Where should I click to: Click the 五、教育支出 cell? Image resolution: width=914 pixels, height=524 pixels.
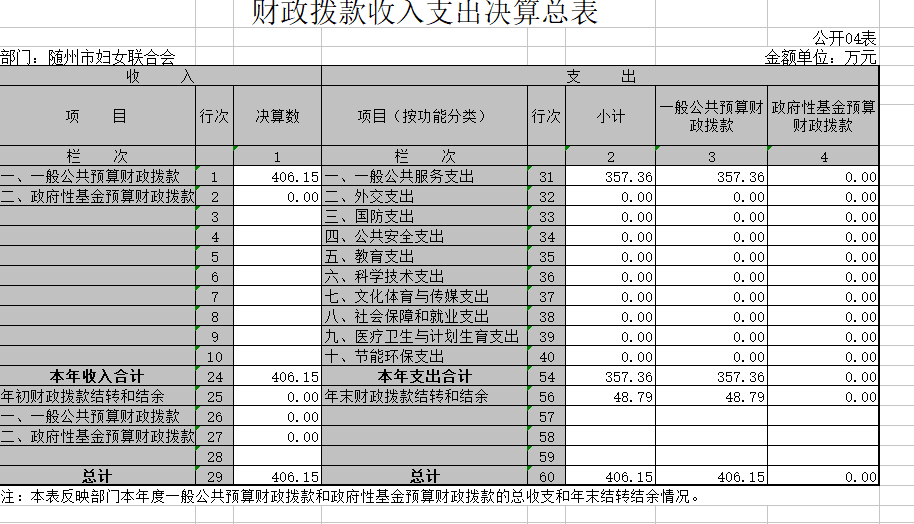(x=424, y=257)
